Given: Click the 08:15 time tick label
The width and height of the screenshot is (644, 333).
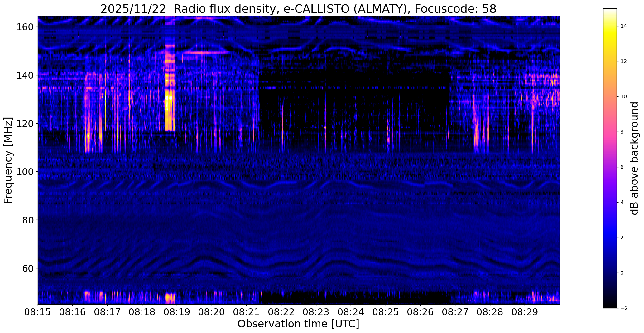Looking at the screenshot, I should pos(38,312).
